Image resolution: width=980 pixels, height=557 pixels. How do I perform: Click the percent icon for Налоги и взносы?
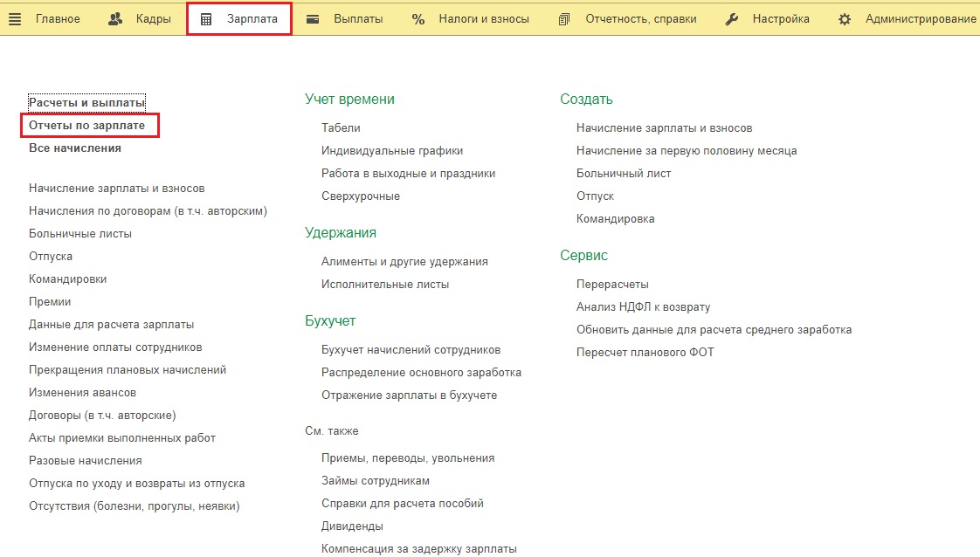pos(418,19)
